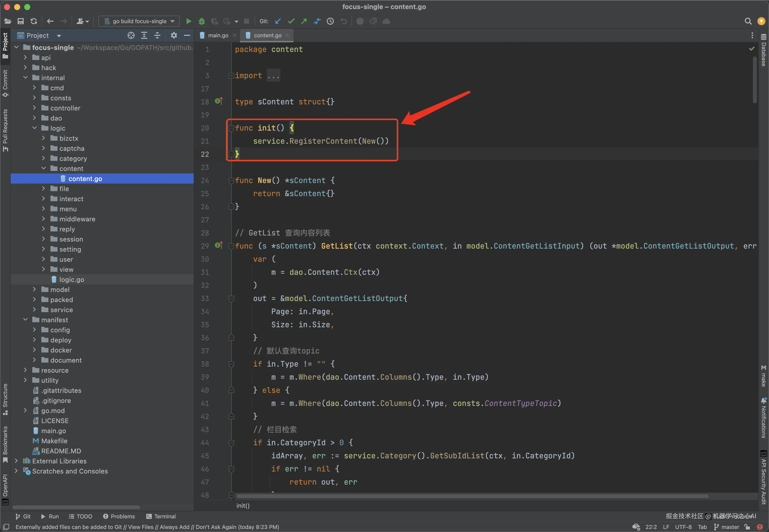
Task: Click Git update project arrow icon
Action: [x=278, y=21]
